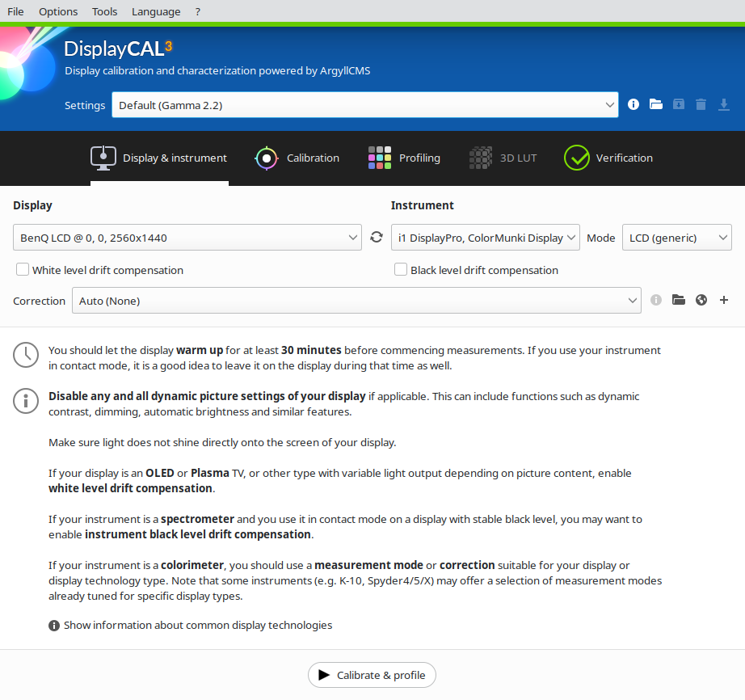Create a new correction with the plus icon
Image resolution: width=745 pixels, height=700 pixels.
[x=723, y=300]
